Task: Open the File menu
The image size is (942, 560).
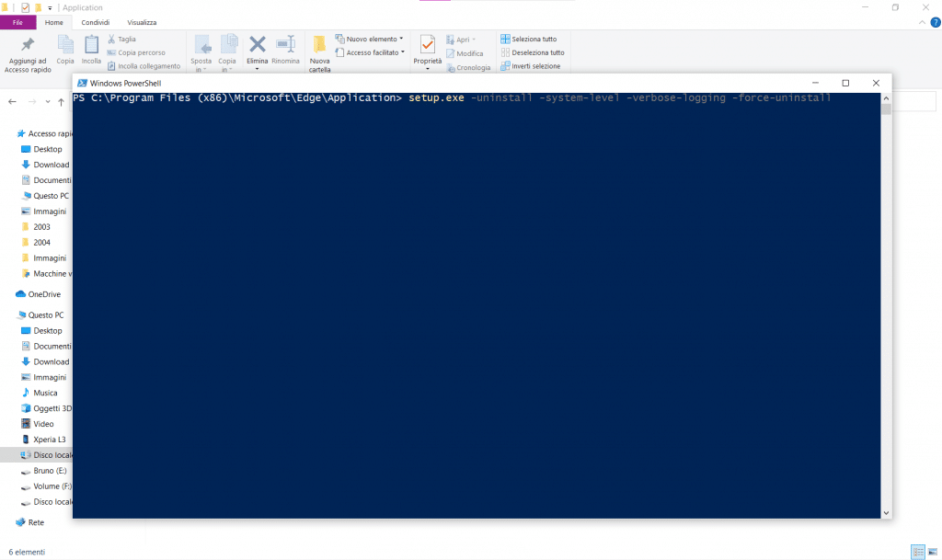Action: pos(18,22)
